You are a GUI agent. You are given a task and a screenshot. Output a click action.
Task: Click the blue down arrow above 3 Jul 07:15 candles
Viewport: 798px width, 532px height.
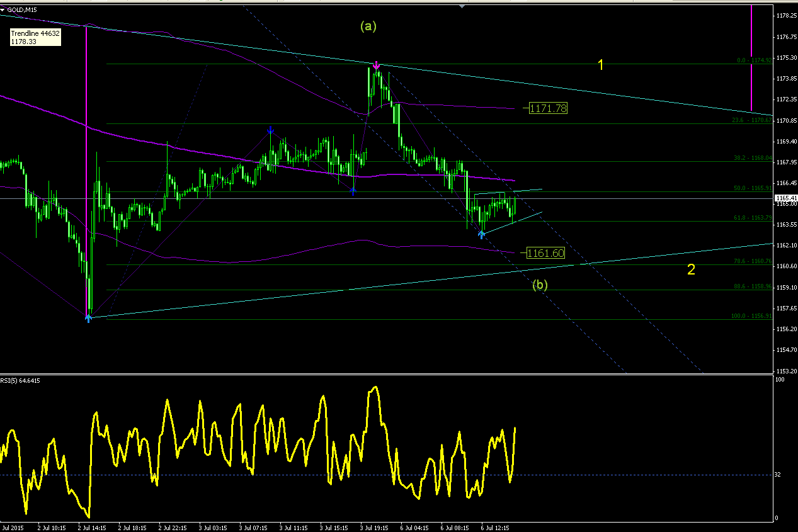pos(270,130)
